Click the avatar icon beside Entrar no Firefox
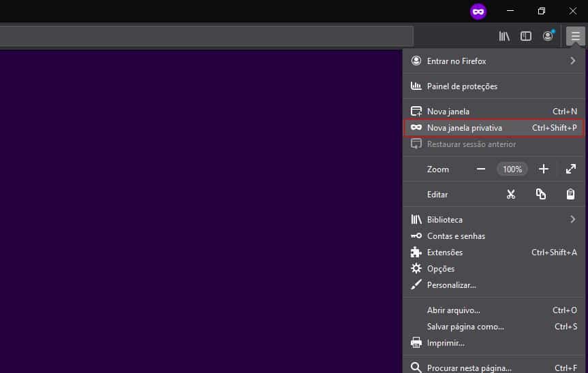The image size is (588, 373). click(416, 61)
